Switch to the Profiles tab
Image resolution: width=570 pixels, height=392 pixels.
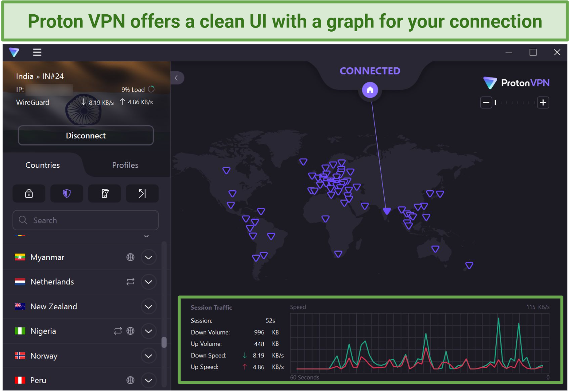(x=125, y=165)
